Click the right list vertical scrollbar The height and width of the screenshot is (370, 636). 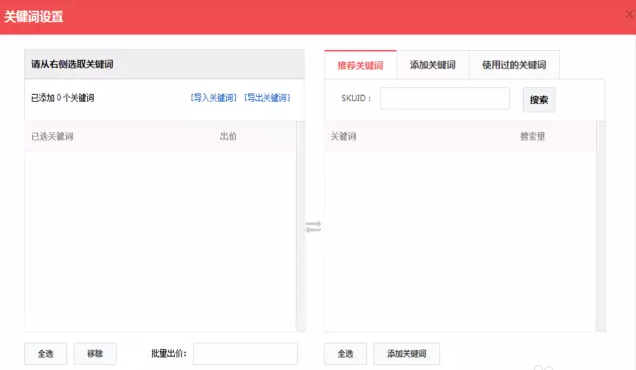[x=601, y=226]
